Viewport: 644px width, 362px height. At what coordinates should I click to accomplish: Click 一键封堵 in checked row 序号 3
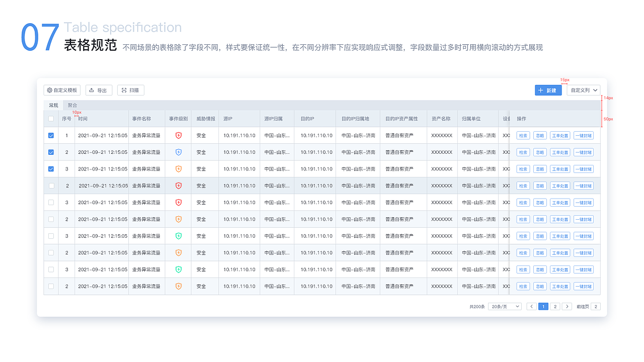(584, 169)
